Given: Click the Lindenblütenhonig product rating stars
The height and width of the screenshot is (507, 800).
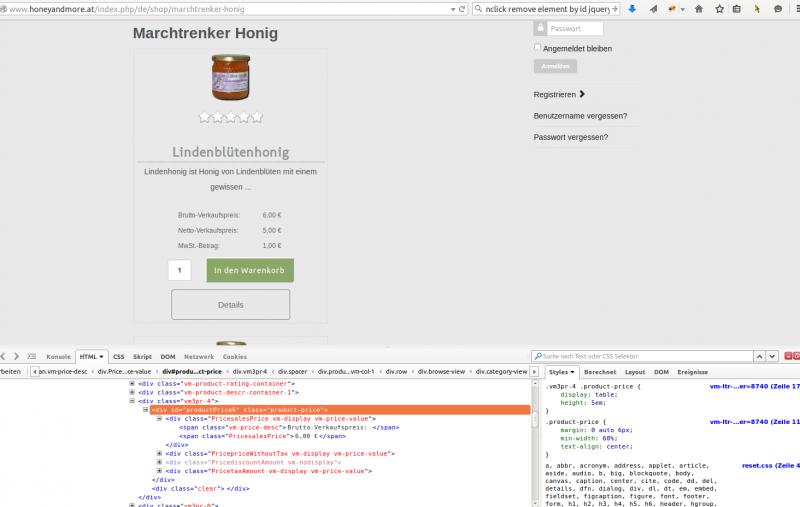Looking at the screenshot, I should [230, 117].
